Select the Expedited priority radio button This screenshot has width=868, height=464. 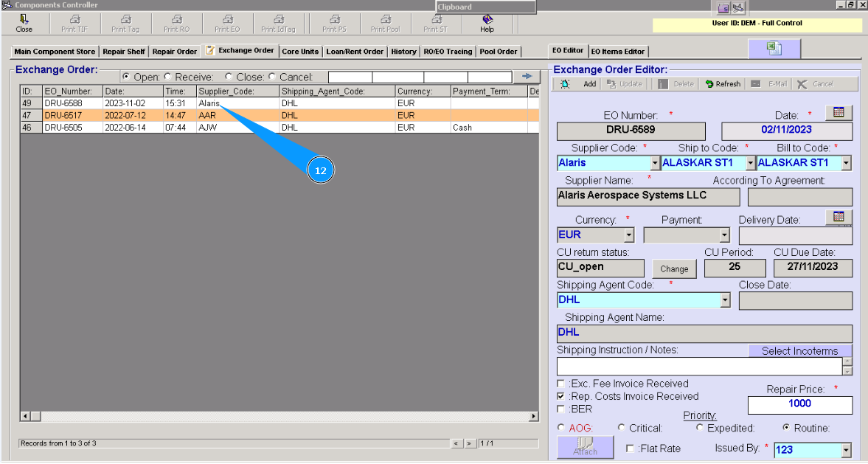click(x=700, y=427)
